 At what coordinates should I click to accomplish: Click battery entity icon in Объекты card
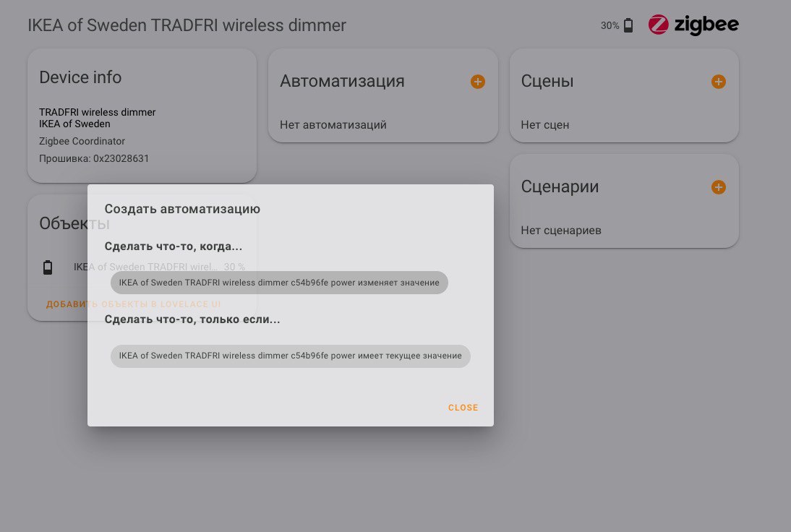[48, 267]
